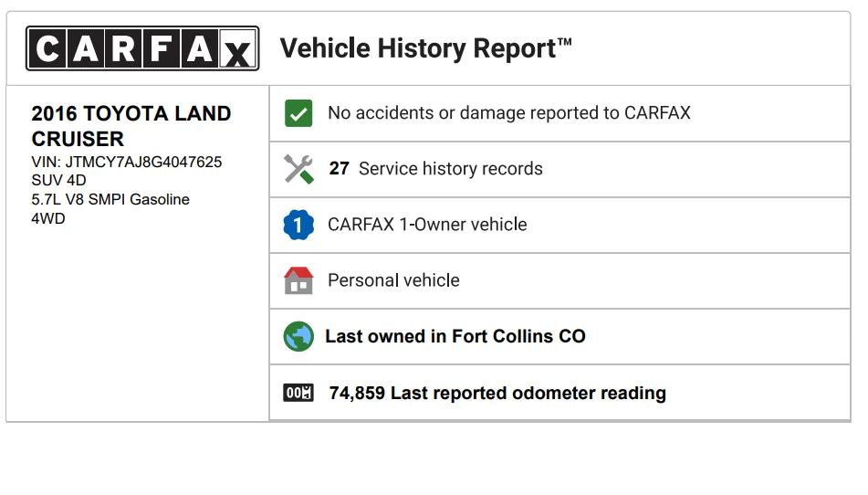Image resolution: width=868 pixels, height=495 pixels.
Task: Click Last owned in Fort Collins CO
Action: tap(455, 336)
